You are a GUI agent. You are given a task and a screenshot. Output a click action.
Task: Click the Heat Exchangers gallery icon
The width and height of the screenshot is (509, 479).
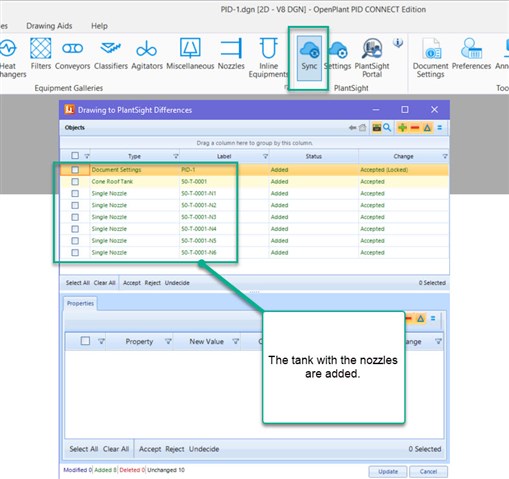[x=8, y=57]
